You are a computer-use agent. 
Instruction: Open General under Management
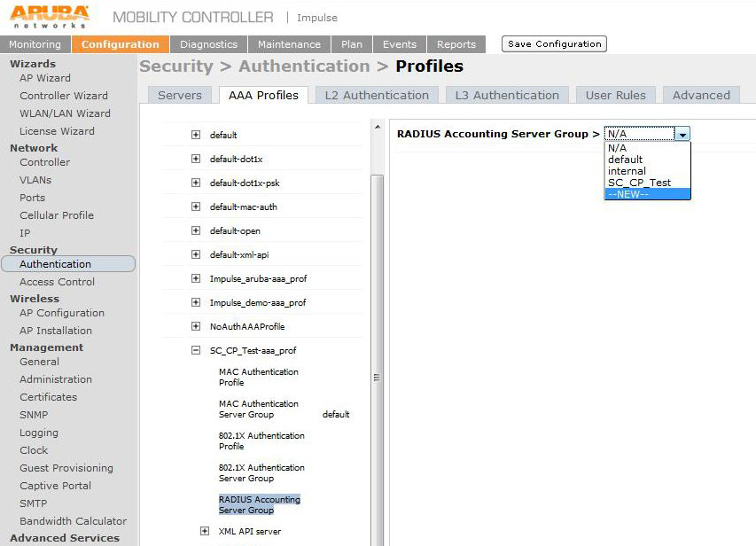40,362
